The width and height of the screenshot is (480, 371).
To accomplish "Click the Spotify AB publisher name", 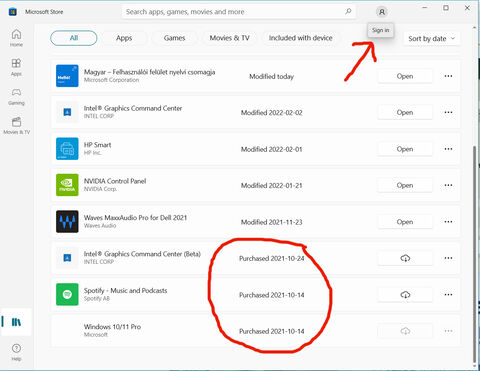I will click(x=97, y=298).
